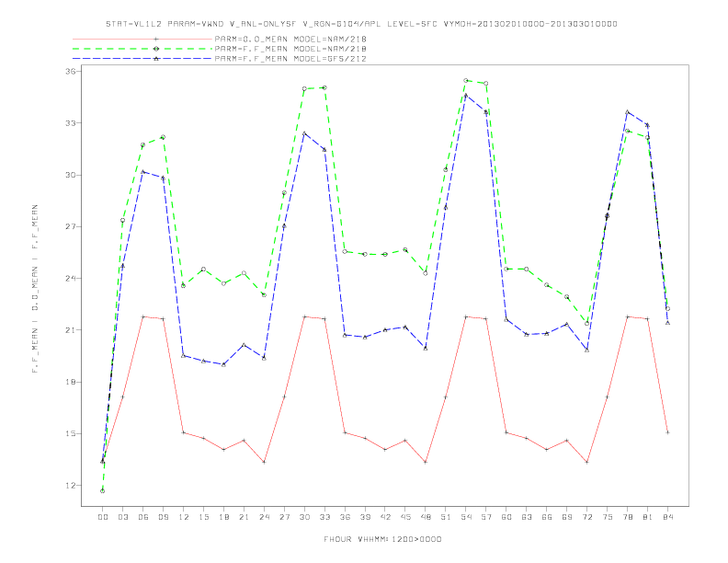Click y-axis tick label 24

point(70,279)
